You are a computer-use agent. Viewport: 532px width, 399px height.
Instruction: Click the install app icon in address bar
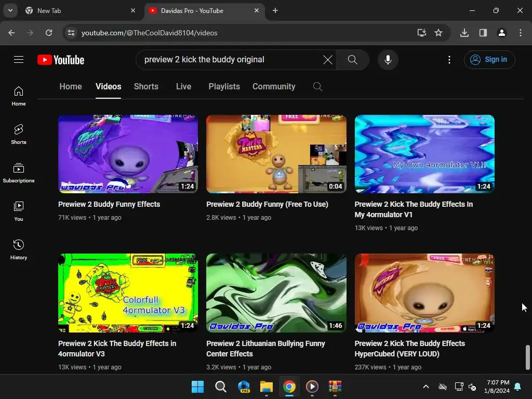pyautogui.click(x=422, y=33)
